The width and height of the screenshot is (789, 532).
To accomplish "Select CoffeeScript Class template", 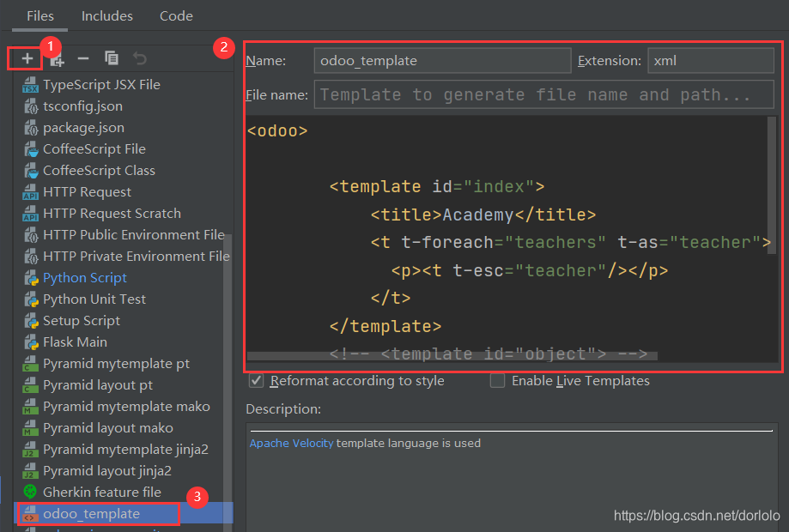I will [x=99, y=171].
